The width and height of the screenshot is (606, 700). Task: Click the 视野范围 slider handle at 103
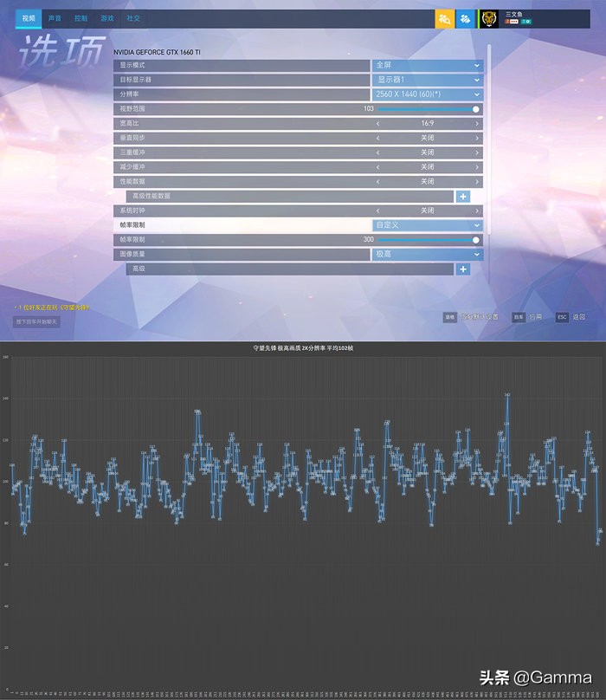(475, 109)
